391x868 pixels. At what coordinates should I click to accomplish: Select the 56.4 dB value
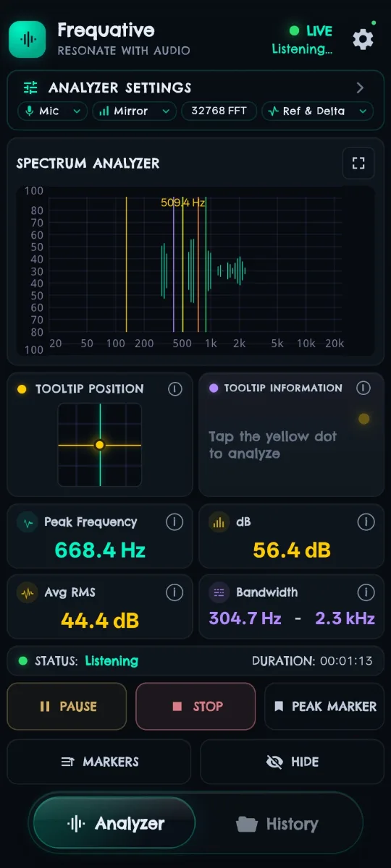[x=292, y=550]
